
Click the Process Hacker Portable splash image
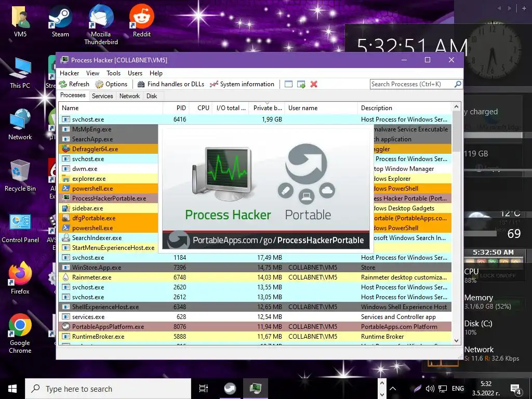(266, 188)
